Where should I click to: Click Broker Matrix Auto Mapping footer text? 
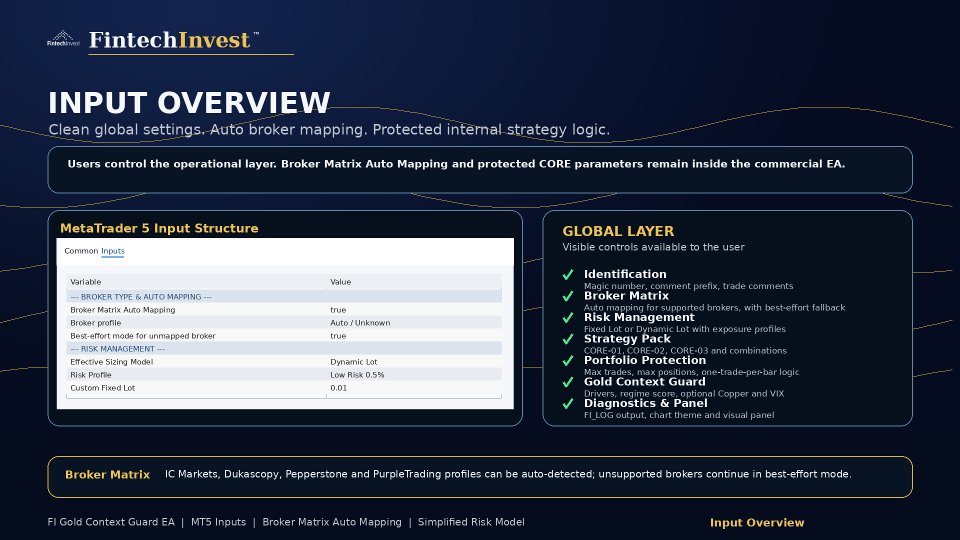332,522
